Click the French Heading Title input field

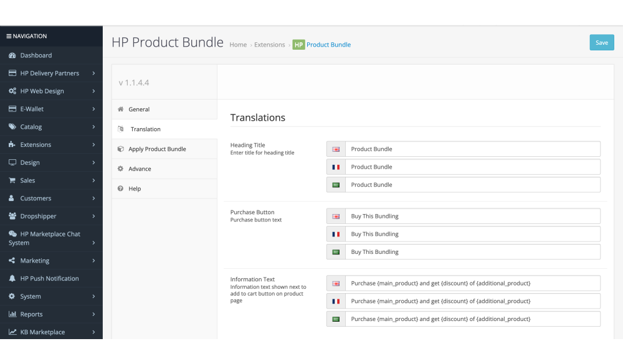[472, 167]
